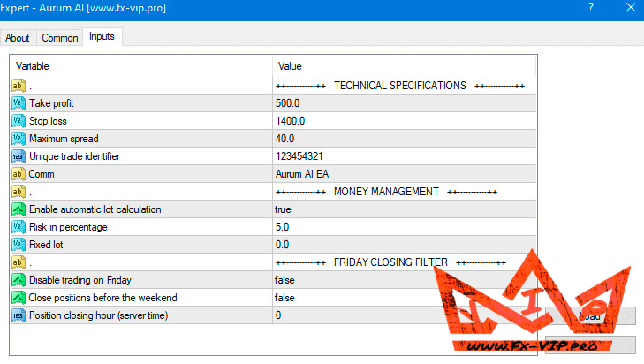Select the Inputs tab

pyautogui.click(x=102, y=37)
